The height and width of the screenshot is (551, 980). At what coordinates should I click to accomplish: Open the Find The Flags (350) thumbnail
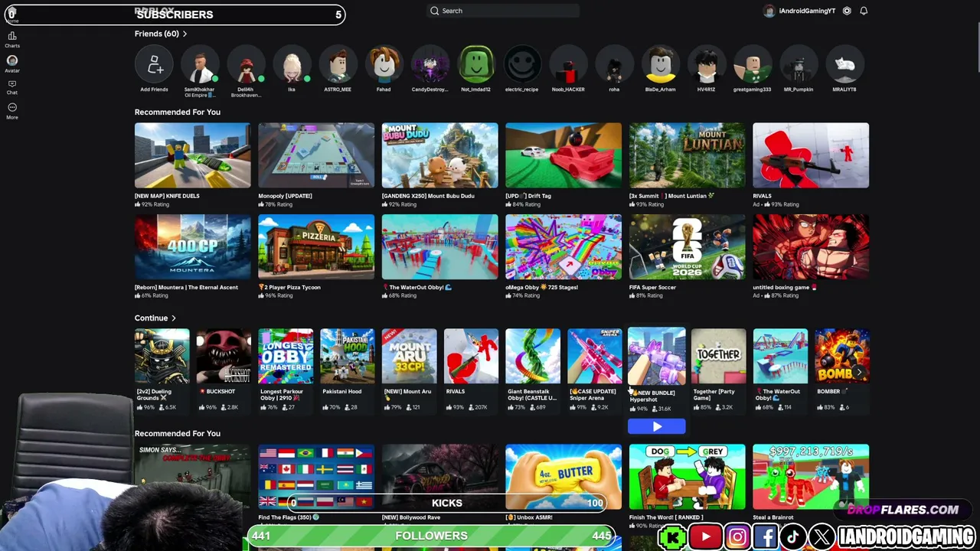click(x=316, y=477)
